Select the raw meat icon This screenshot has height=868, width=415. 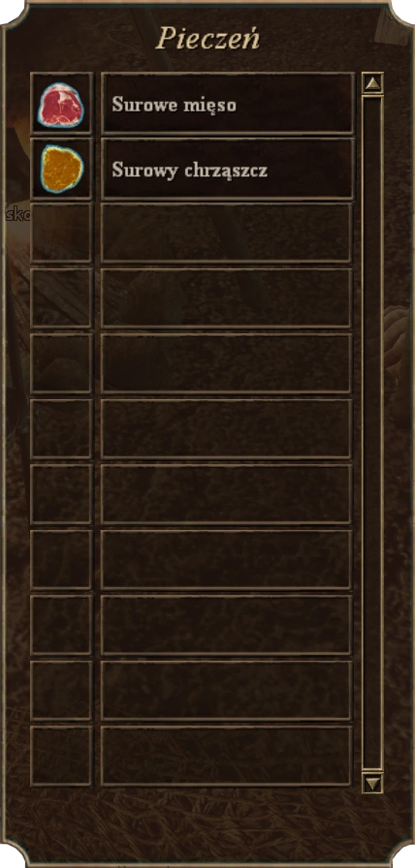pyautogui.click(x=61, y=104)
